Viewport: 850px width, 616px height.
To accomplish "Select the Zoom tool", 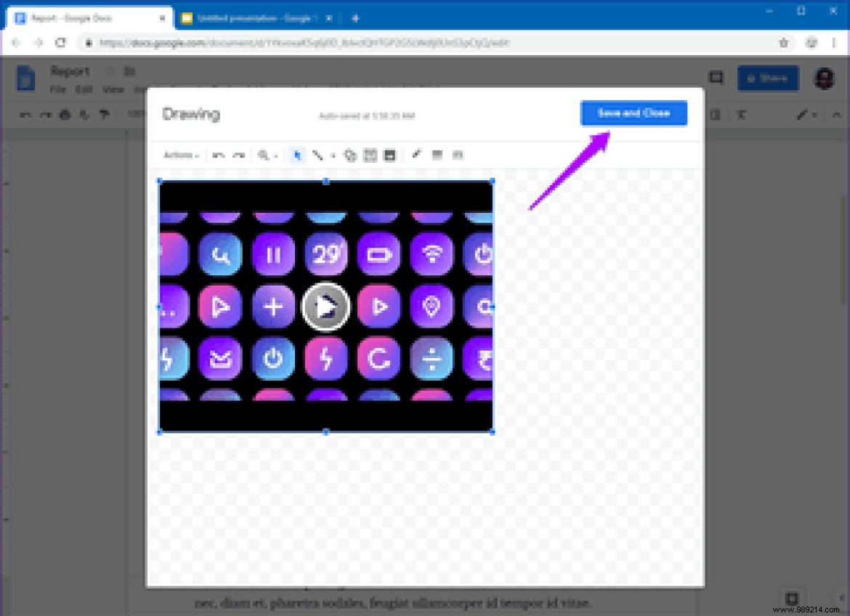I will pos(263,155).
